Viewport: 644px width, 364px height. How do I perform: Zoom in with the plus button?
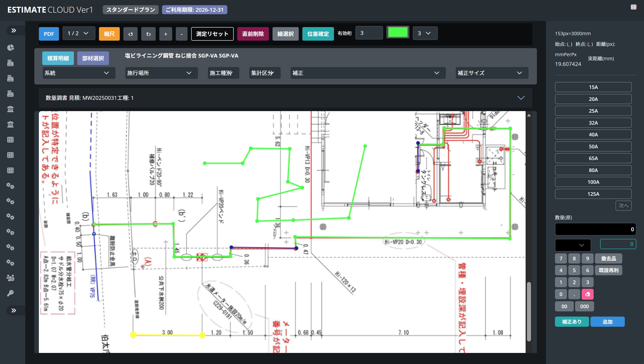[x=166, y=34]
